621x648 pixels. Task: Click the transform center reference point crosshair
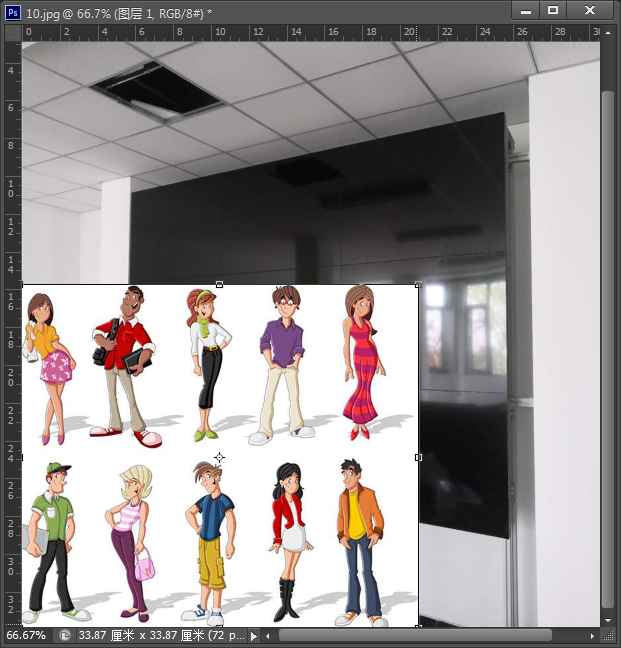pos(219,457)
